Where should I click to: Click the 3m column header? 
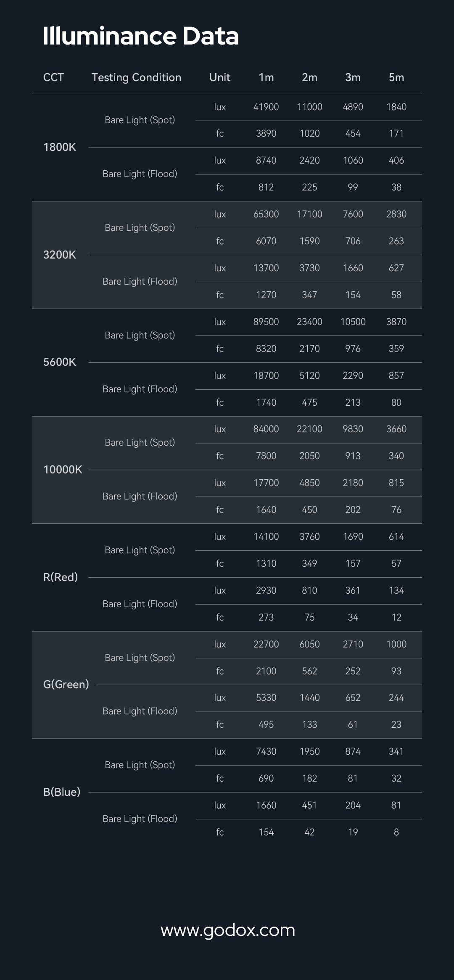353,77
